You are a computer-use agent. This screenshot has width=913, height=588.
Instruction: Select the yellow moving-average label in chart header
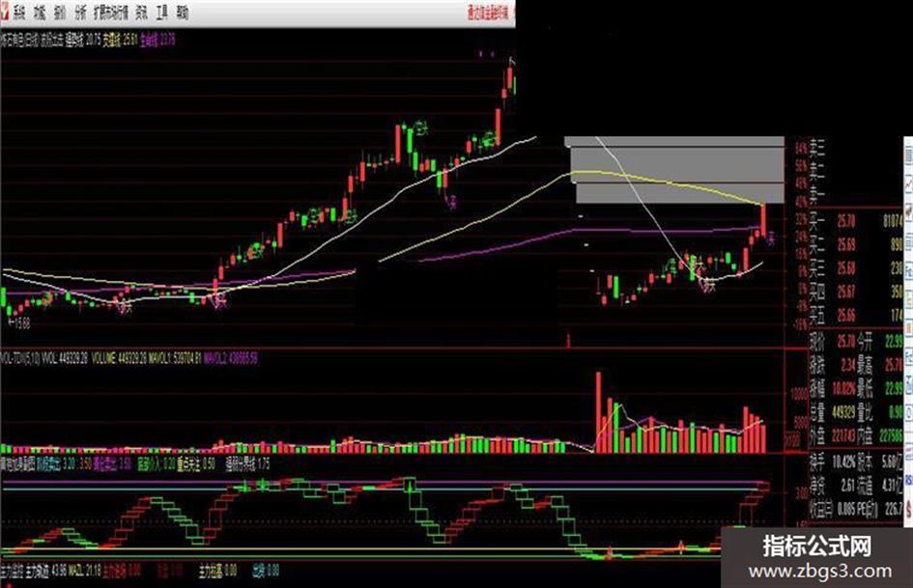[121, 41]
